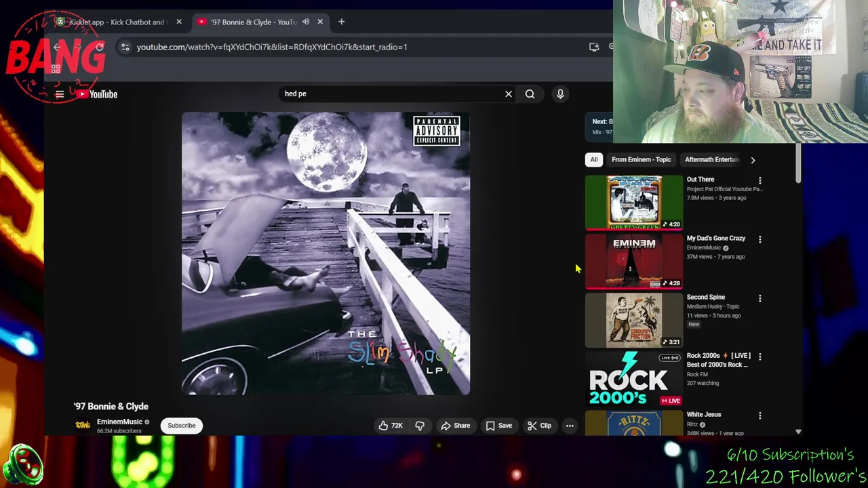Image resolution: width=868 pixels, height=488 pixels.
Task: Close the Kicklet.app tab
Action: [x=179, y=22]
